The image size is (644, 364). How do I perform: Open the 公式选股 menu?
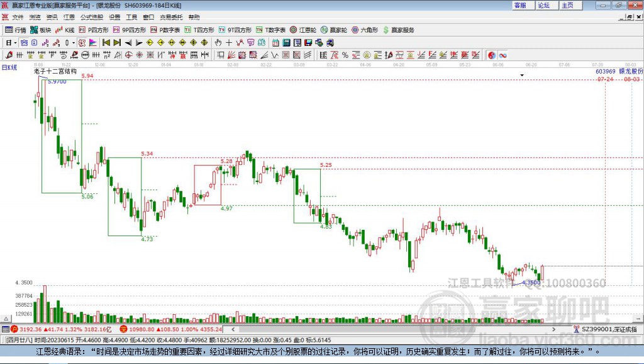(92, 17)
